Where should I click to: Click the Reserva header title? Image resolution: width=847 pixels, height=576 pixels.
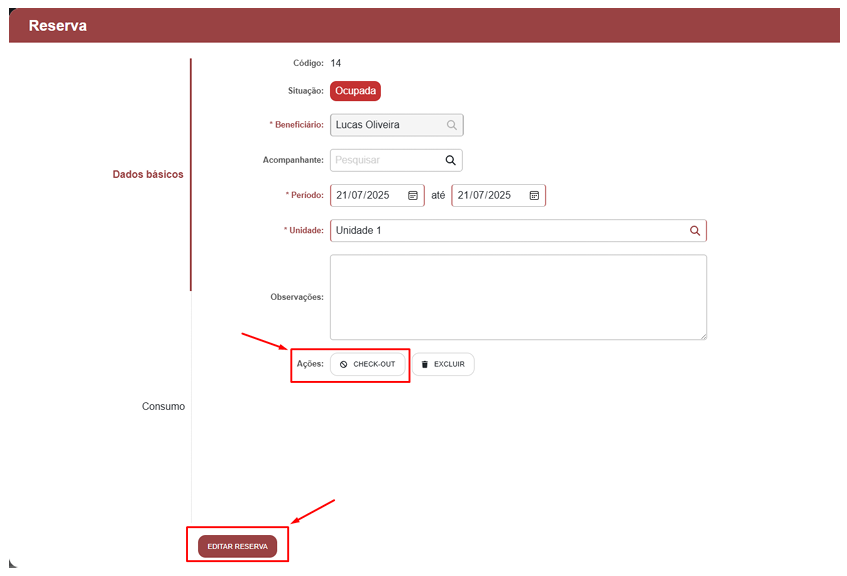(58, 26)
